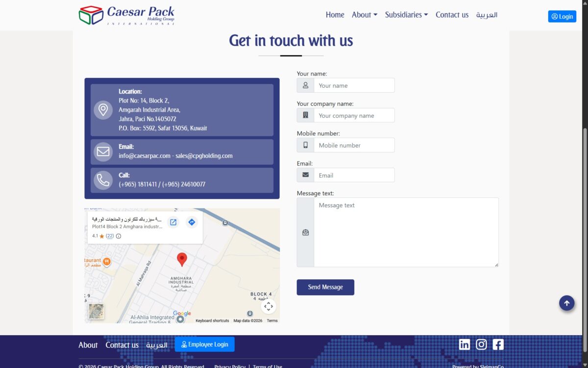
Task: Click P.O. Box: 5592 Safat address line
Action: pyautogui.click(x=163, y=128)
